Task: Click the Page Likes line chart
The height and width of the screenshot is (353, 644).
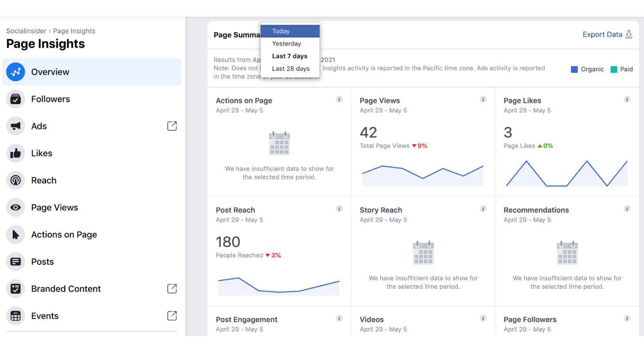Action: pyautogui.click(x=567, y=173)
